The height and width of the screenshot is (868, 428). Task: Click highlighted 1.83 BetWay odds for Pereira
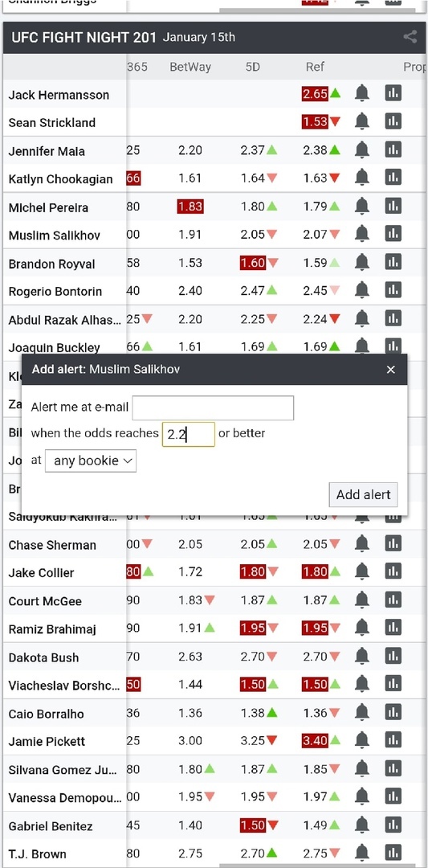pyautogui.click(x=190, y=207)
